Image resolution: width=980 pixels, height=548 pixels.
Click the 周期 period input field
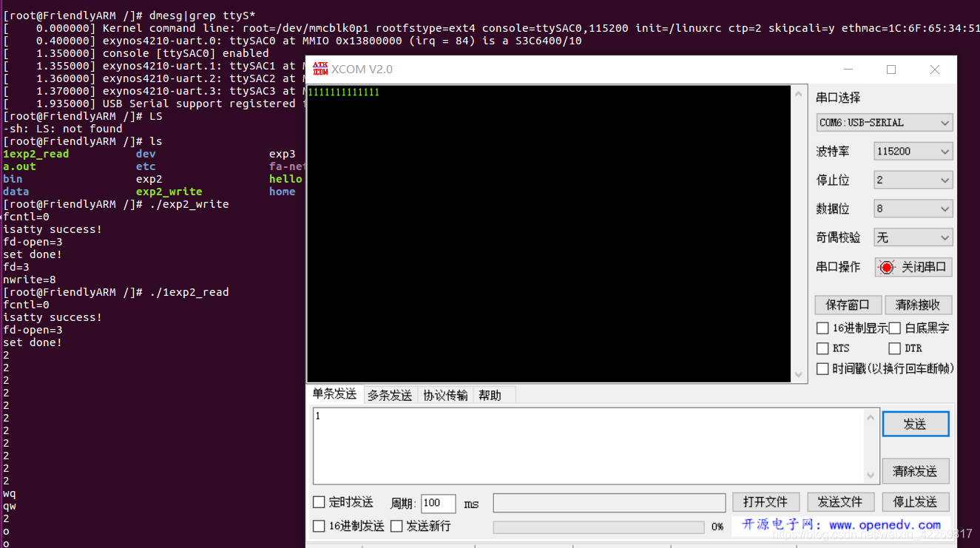pyautogui.click(x=438, y=504)
